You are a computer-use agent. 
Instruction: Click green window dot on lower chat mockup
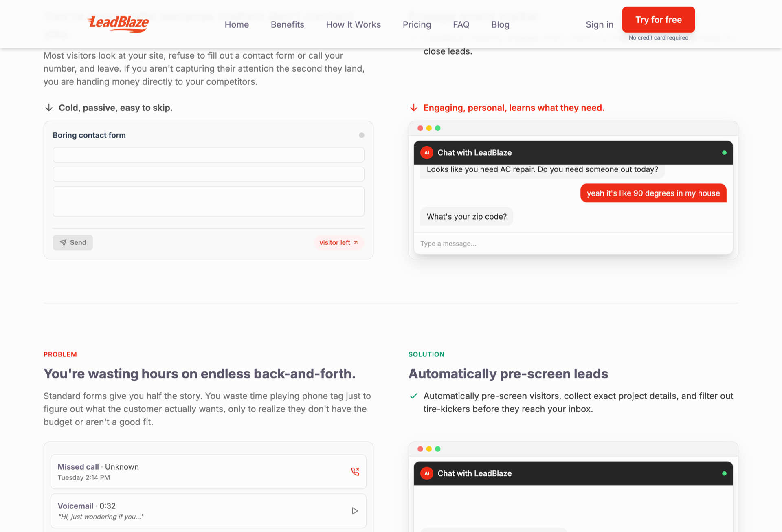coord(438,449)
